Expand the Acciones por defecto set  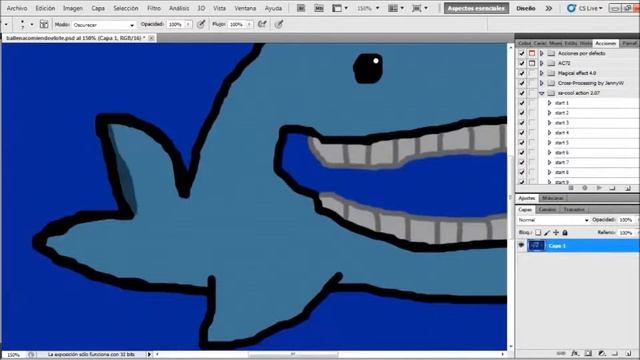(542, 53)
